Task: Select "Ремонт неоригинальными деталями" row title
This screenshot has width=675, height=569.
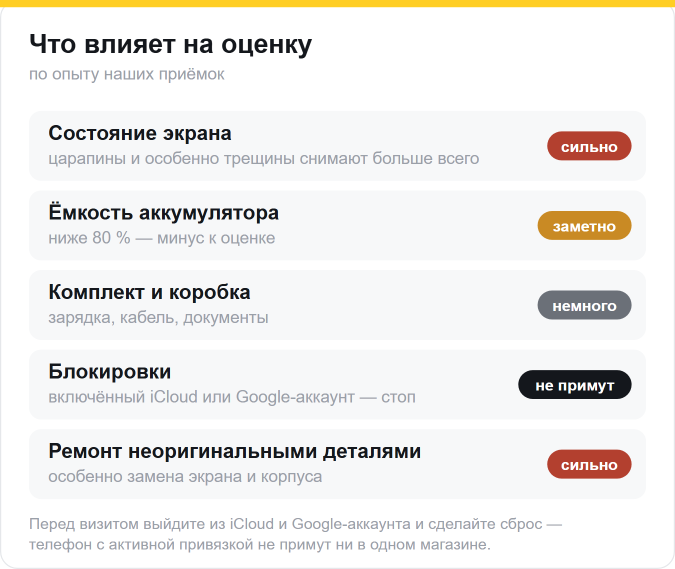Action: click(x=235, y=451)
